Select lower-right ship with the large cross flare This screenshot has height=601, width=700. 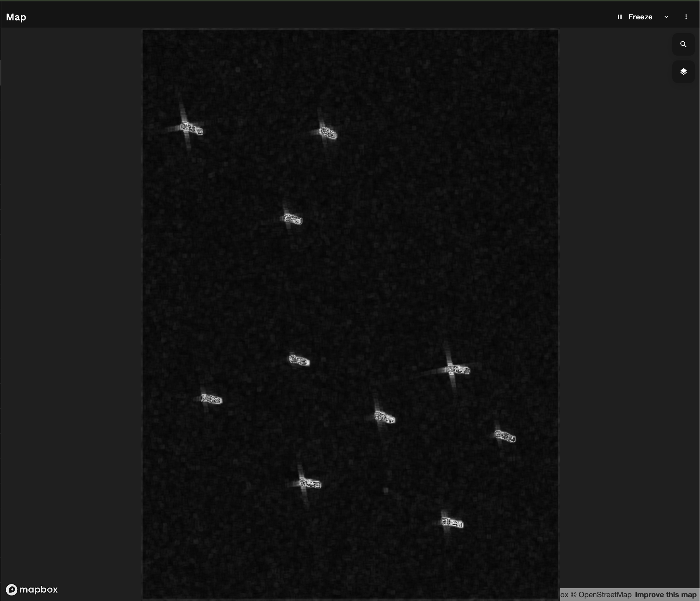tap(458, 370)
